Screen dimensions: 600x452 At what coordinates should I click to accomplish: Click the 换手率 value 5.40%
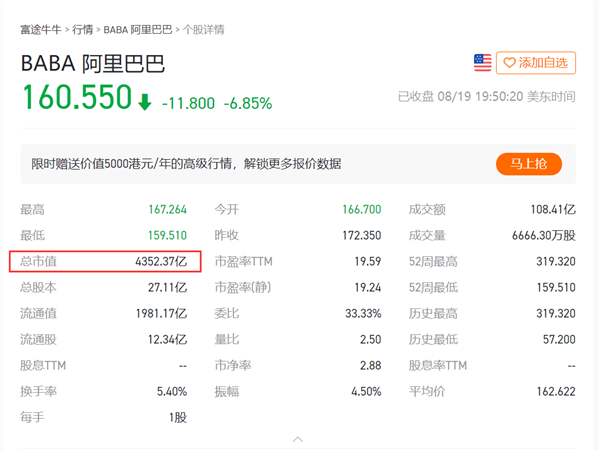click(172, 391)
